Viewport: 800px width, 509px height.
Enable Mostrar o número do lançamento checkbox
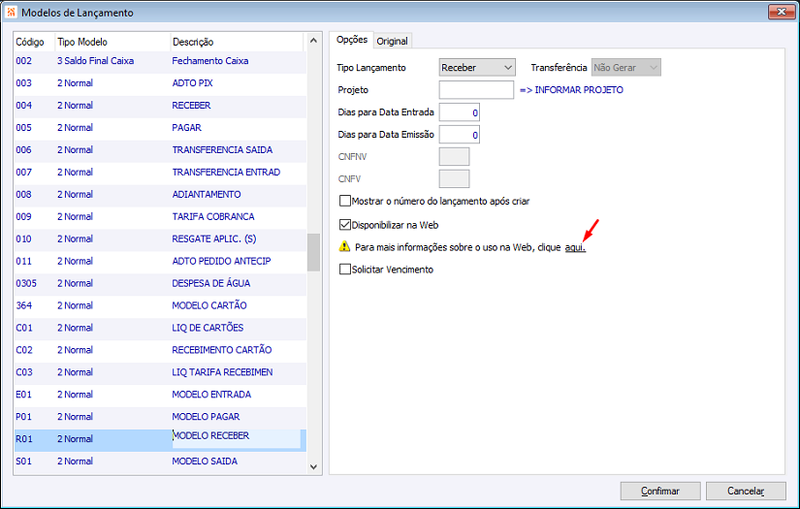tap(345, 201)
